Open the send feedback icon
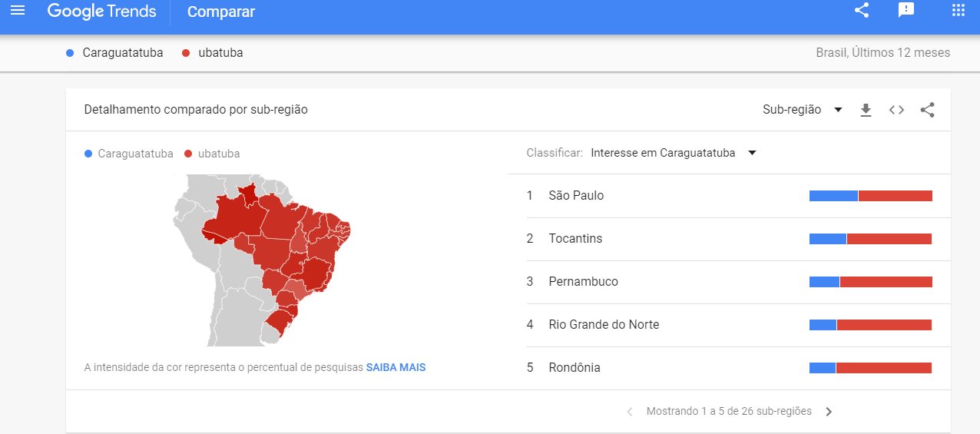Viewport: 980px width, 434px height. tap(906, 11)
